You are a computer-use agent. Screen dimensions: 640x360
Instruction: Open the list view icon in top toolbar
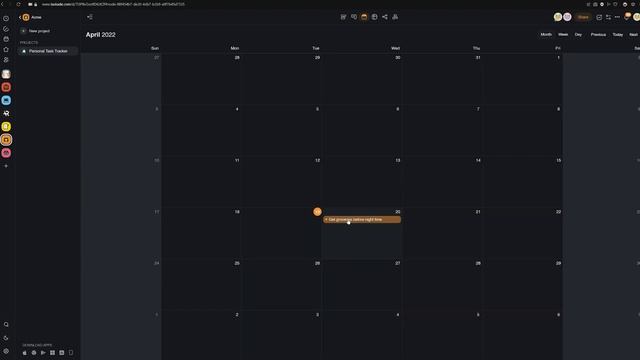(343, 17)
